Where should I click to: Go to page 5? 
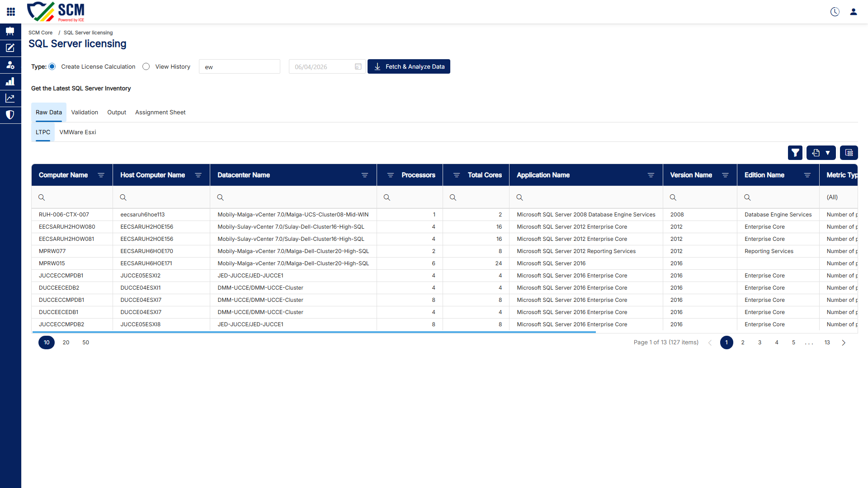click(x=794, y=343)
